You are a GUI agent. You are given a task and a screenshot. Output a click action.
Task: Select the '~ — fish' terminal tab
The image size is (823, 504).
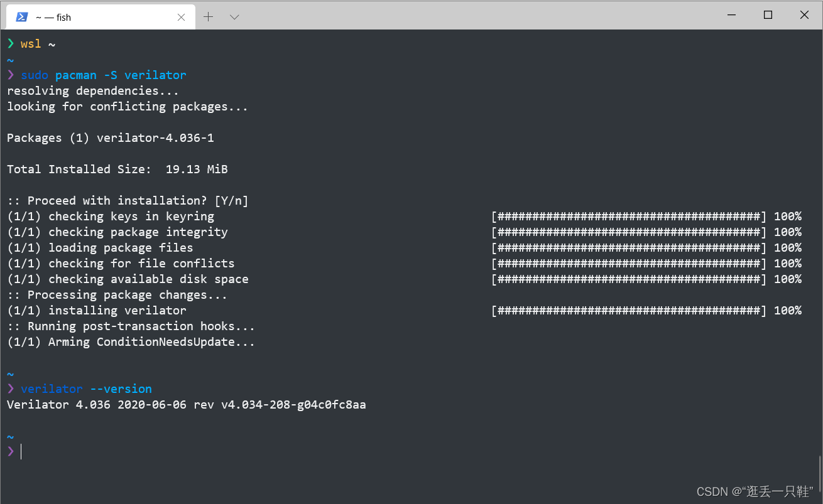coord(101,17)
